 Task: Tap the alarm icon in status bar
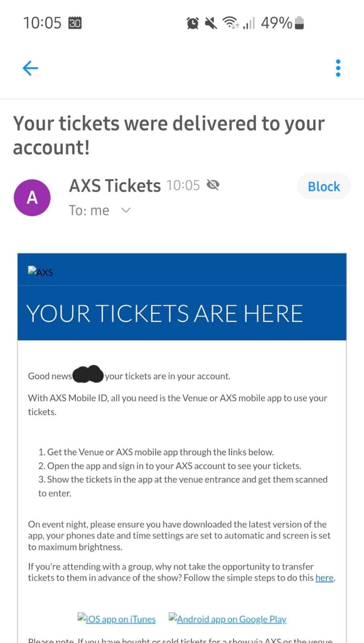point(192,24)
